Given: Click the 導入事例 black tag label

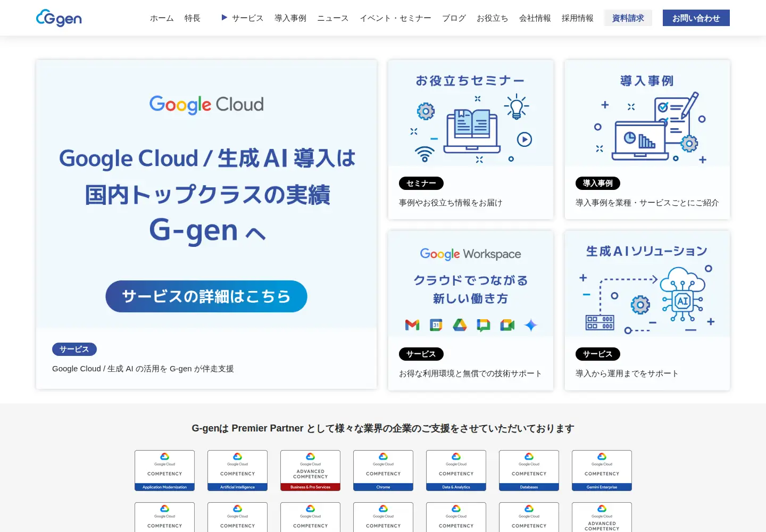Looking at the screenshot, I should [598, 184].
